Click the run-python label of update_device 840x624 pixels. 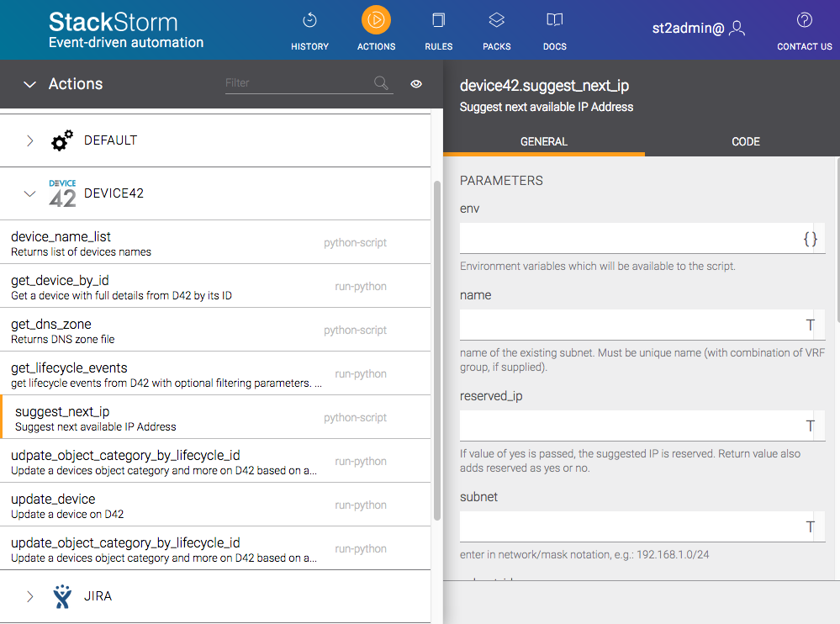pos(361,505)
